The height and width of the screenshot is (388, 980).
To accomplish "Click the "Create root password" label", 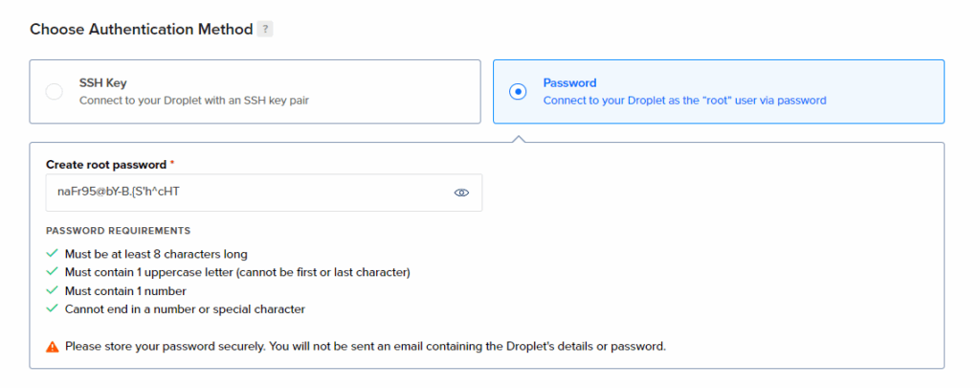I will click(105, 165).
